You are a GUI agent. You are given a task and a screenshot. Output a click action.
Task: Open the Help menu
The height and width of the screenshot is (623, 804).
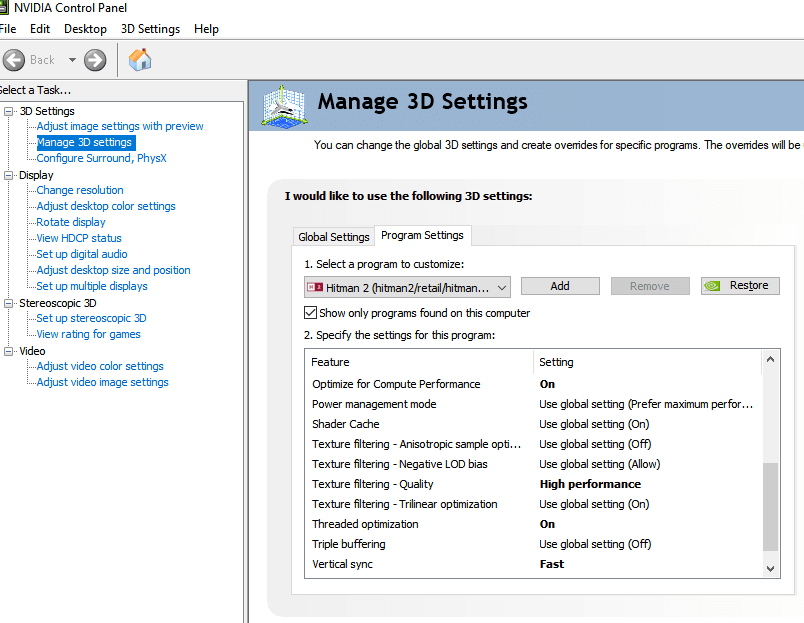[206, 29]
